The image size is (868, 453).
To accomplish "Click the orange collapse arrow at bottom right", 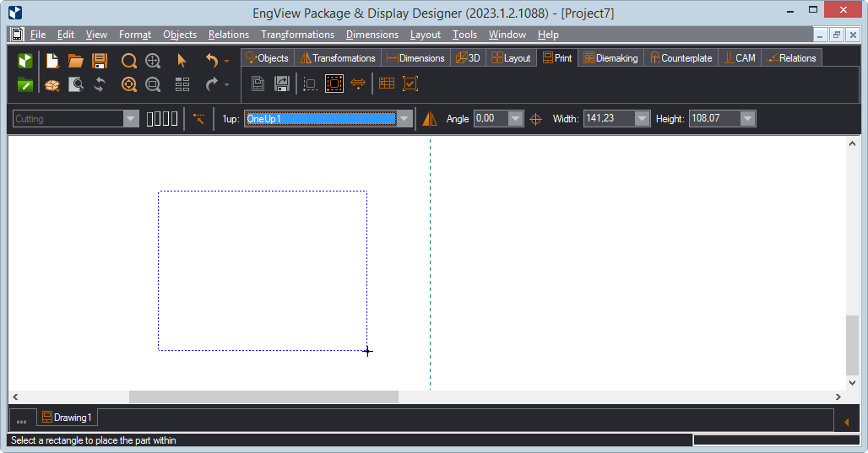I will coord(846,422).
